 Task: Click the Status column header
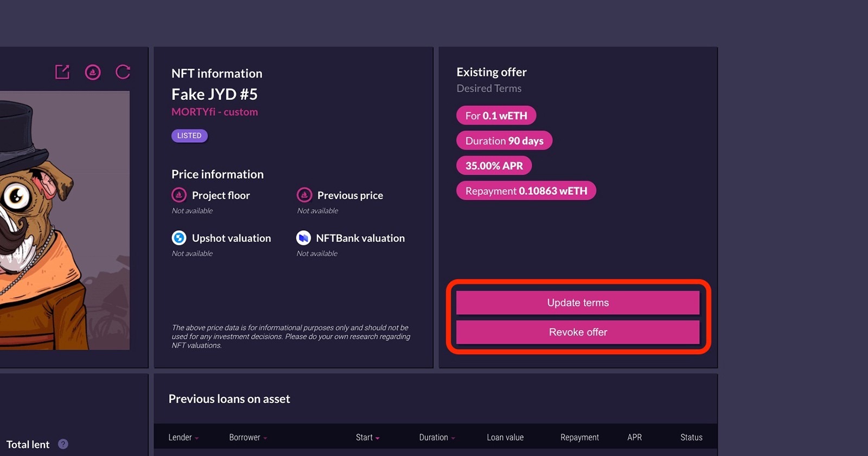point(691,438)
